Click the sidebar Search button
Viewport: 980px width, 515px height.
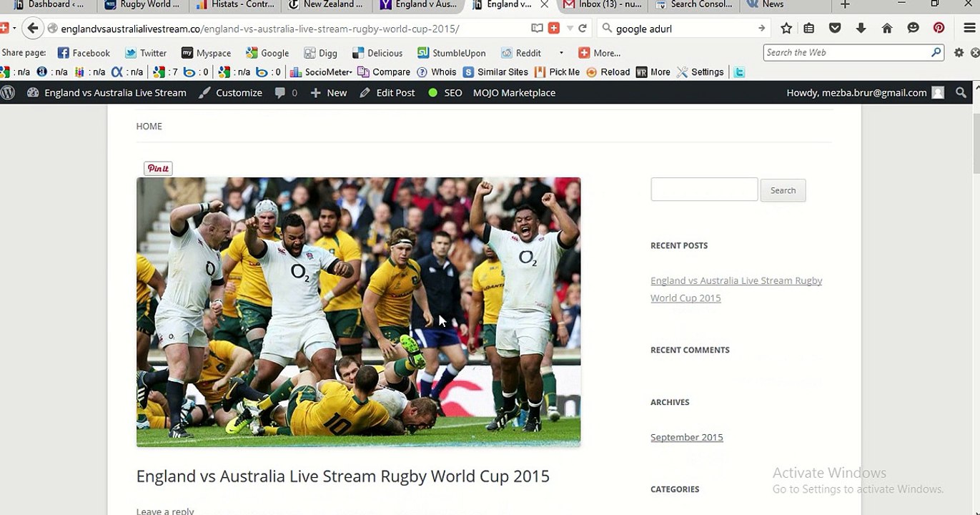click(783, 190)
